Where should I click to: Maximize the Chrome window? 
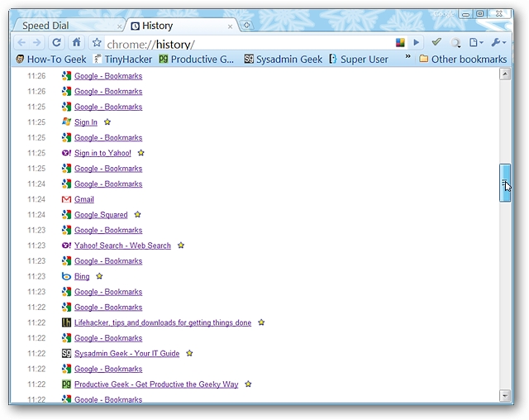pyautogui.click(x=480, y=14)
